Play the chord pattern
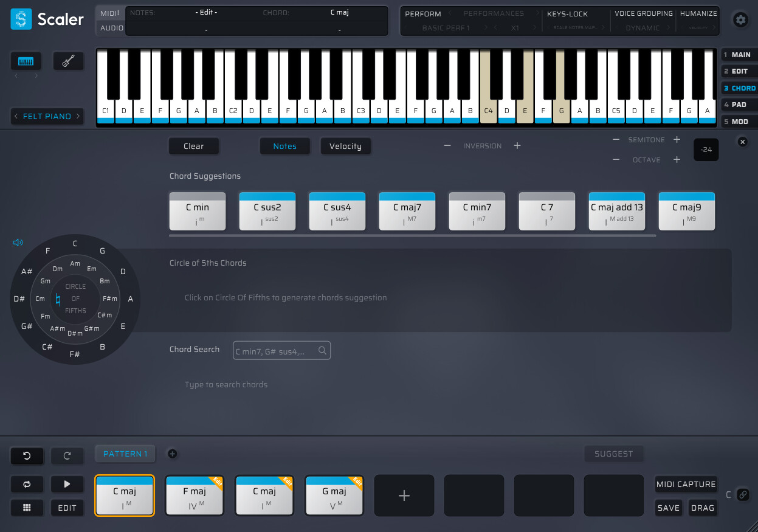This screenshot has width=758, height=532. [67, 485]
